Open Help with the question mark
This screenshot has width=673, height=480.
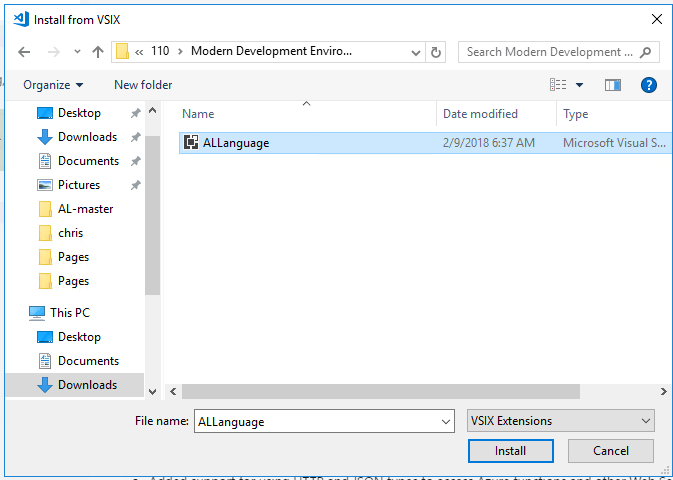(x=649, y=85)
